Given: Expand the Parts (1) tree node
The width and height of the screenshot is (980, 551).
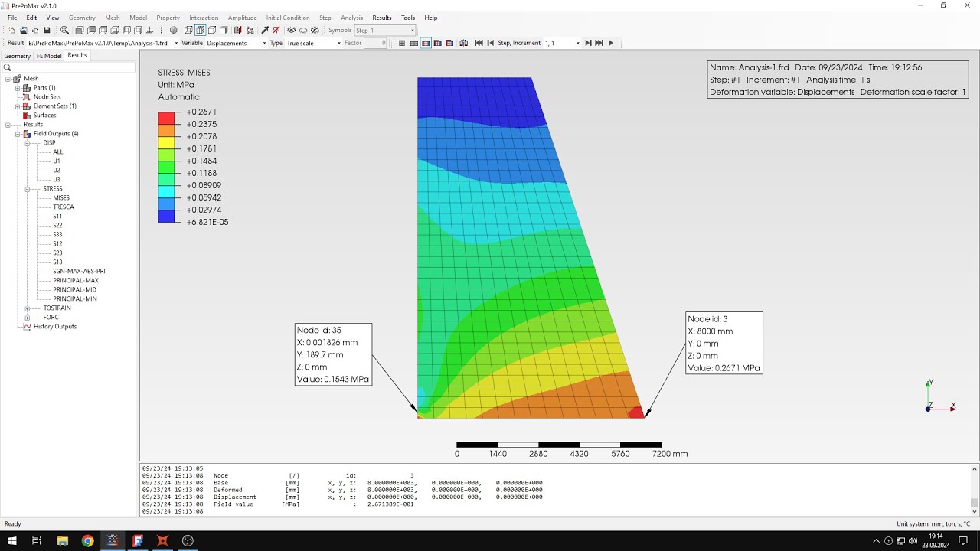Looking at the screenshot, I should point(18,87).
